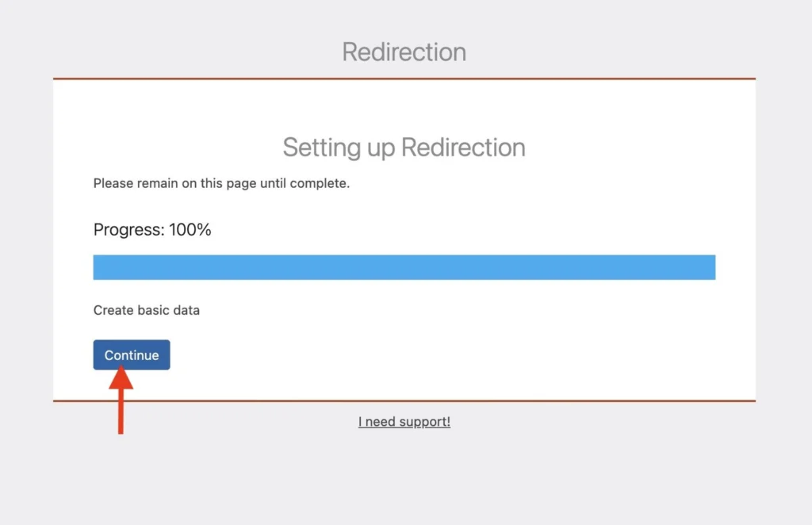Click the red arrowhead pointing at Continue
The image size is (812, 525).
click(121, 377)
